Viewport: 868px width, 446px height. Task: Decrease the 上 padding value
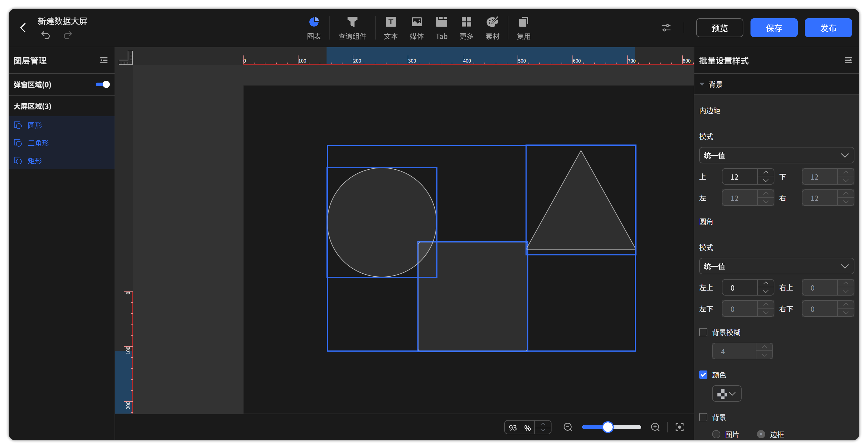click(x=766, y=181)
